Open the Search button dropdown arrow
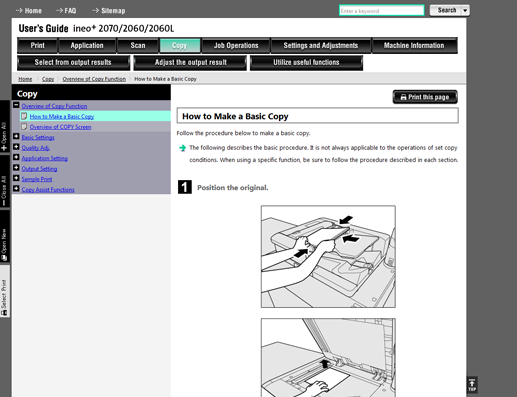Viewport: 517px width, 397px height. point(465,11)
